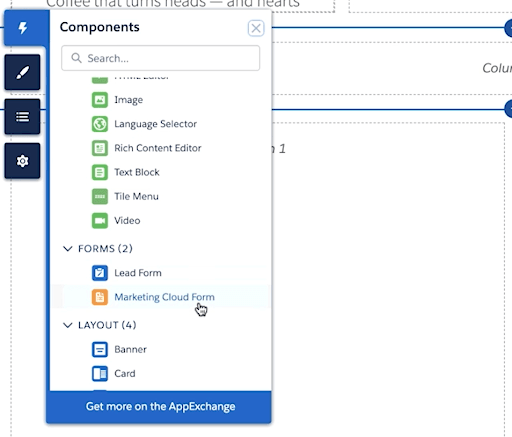
Task: Select the Card layout icon
Action: click(100, 374)
